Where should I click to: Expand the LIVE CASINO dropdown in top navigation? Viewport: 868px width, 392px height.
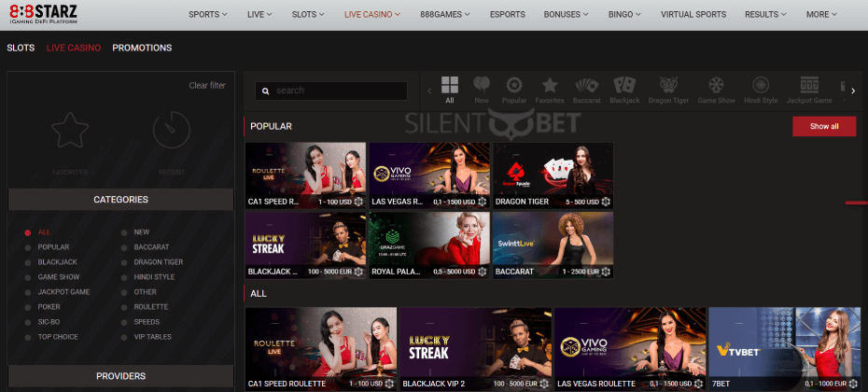pyautogui.click(x=372, y=14)
